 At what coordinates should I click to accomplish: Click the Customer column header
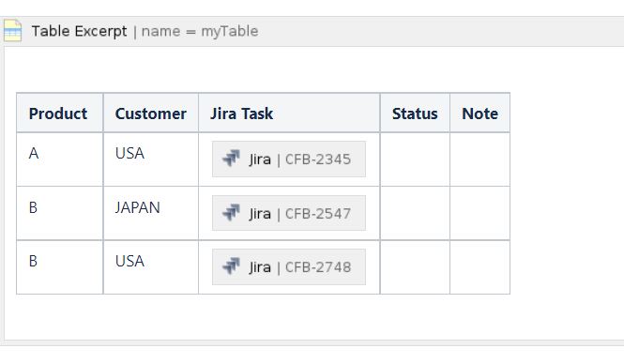[x=151, y=113]
